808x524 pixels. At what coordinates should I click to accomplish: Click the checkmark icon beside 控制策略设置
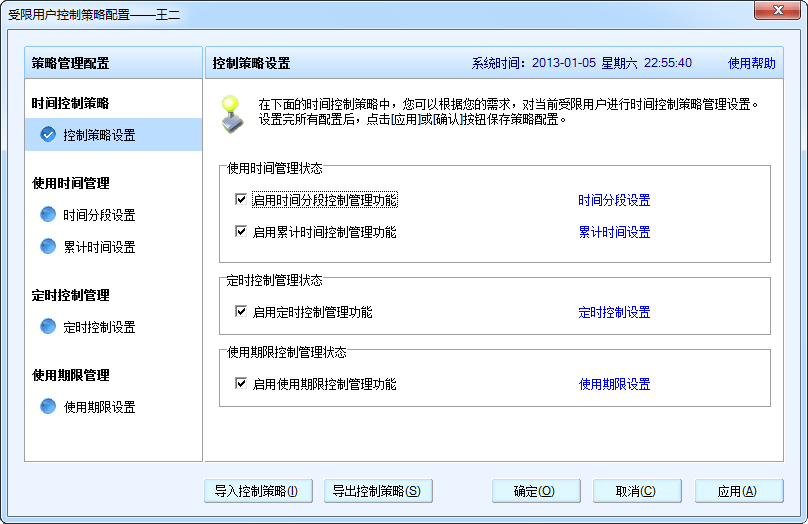48,135
